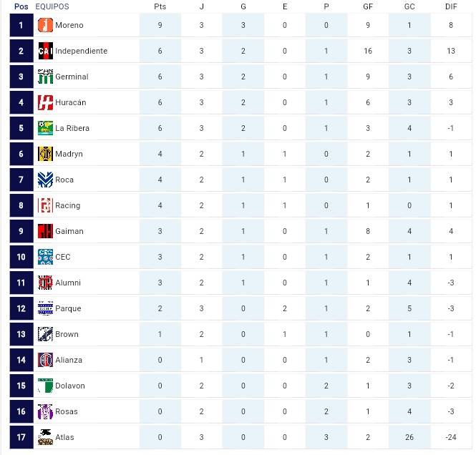This screenshot has width=476, height=455.
Task: Click the Madryn yellow-black crest
Action: pos(45,154)
